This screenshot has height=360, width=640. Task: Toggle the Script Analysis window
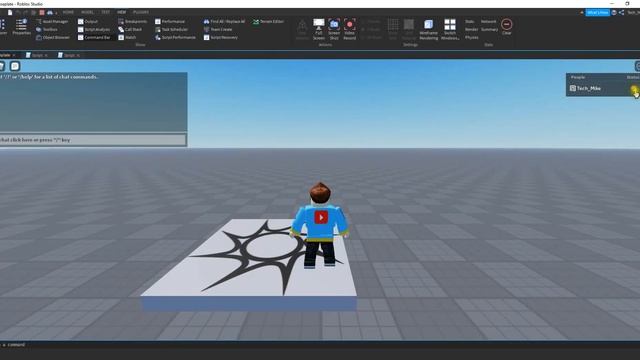coord(94,29)
